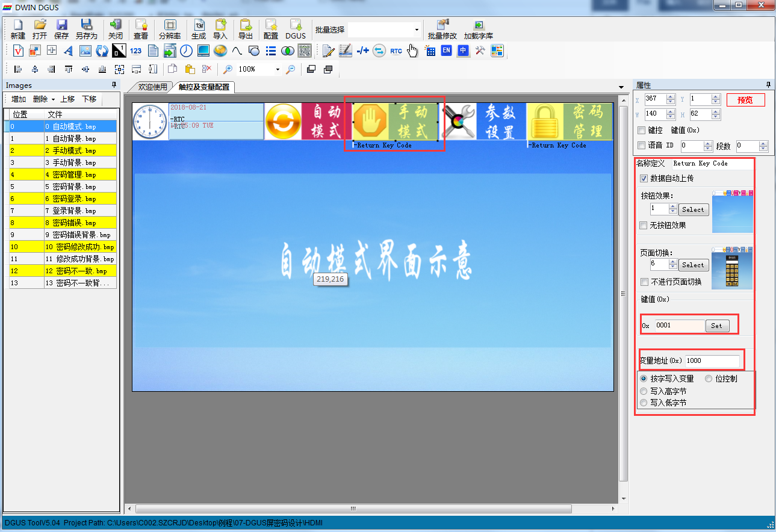Click Select beside 按钮效果

694,209
